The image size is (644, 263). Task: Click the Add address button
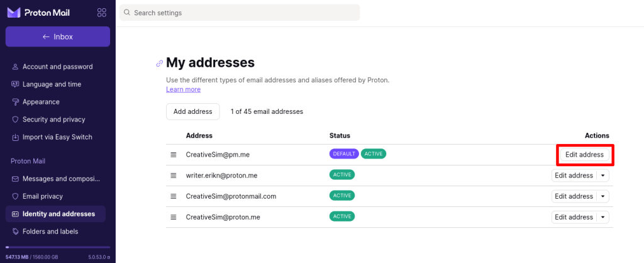coord(192,111)
